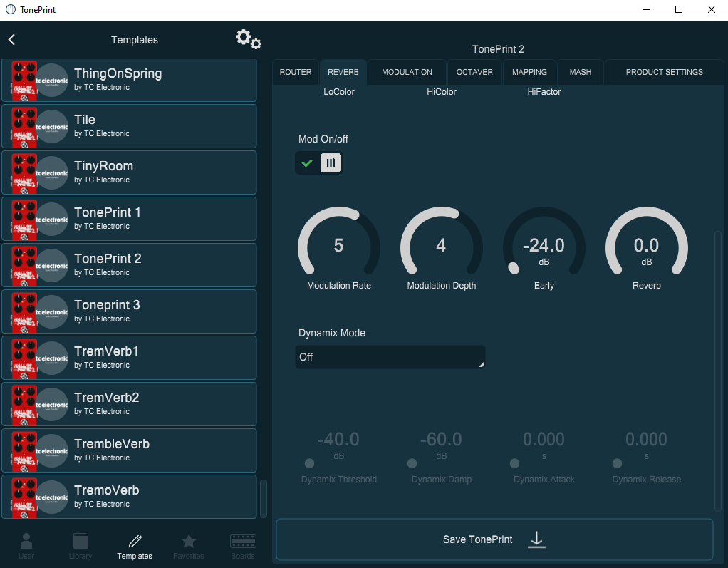Select the Toneprint 3 template
This screenshot has height=568, width=728.
[129, 311]
